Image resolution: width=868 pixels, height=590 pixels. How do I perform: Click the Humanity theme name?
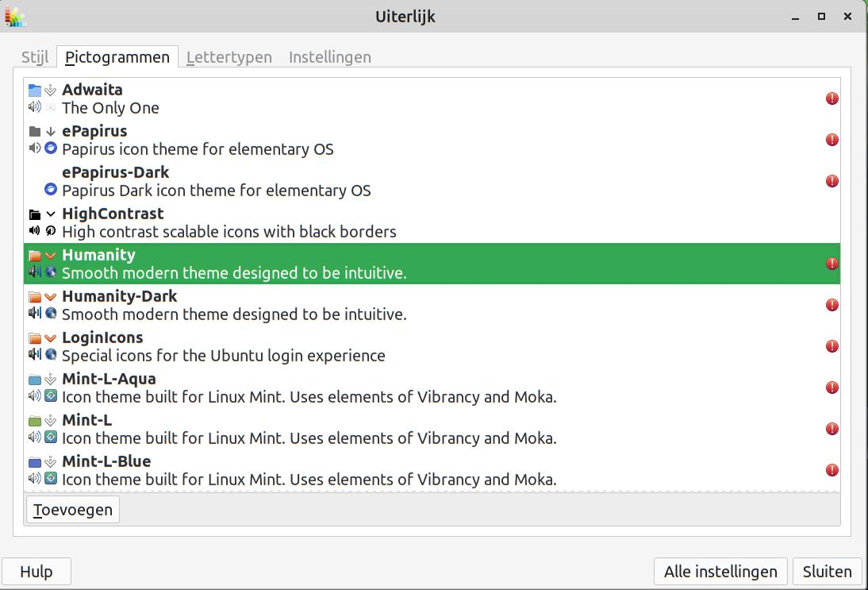[98, 255]
